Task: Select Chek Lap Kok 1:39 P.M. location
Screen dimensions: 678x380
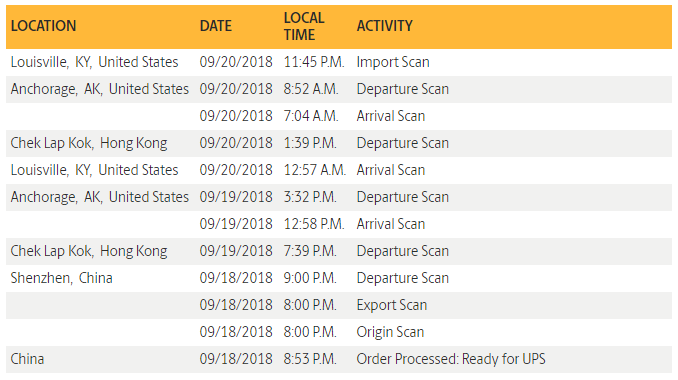Action: click(x=89, y=143)
